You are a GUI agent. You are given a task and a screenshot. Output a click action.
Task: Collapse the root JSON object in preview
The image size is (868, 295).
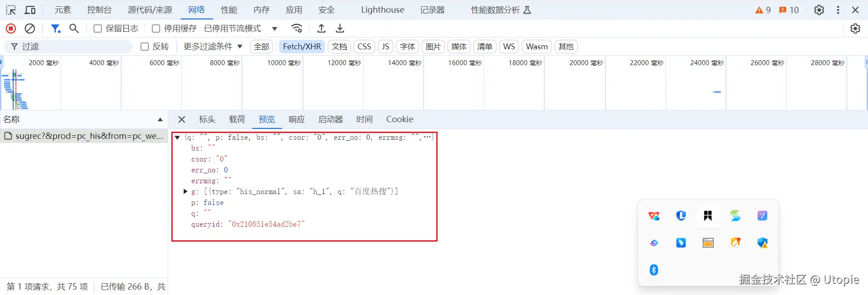(x=178, y=138)
